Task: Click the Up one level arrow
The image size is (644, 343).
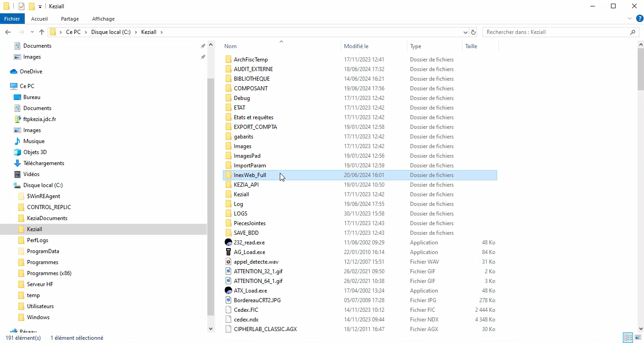Action: click(x=42, y=32)
